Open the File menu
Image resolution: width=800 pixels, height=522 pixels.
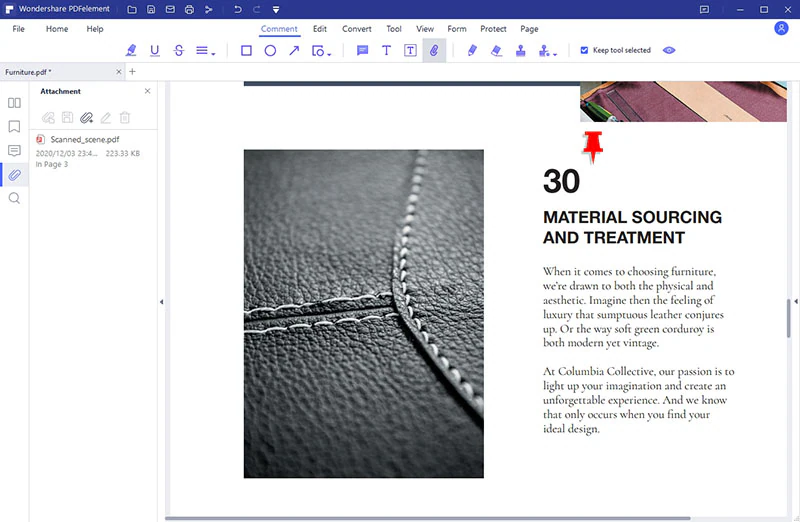[18, 29]
